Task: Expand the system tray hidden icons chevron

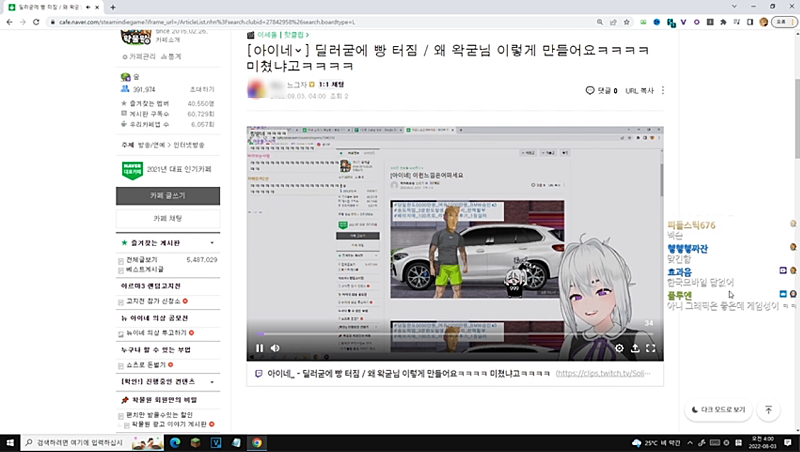Action: (x=690, y=443)
